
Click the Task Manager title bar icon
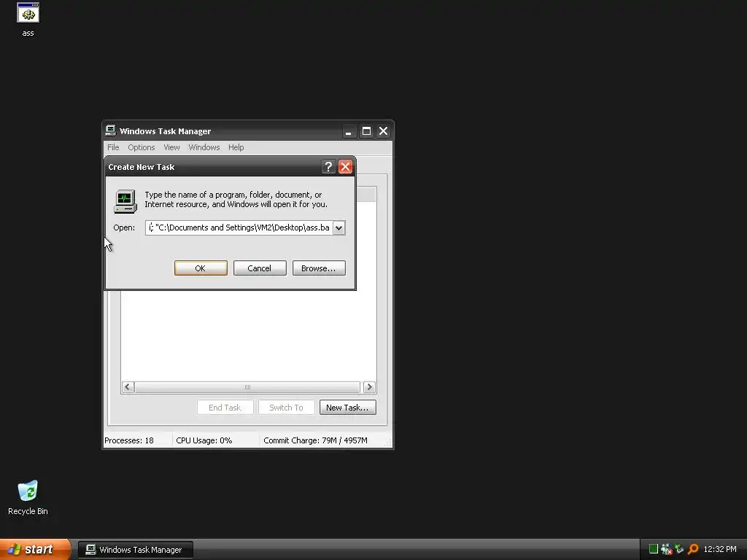click(111, 131)
